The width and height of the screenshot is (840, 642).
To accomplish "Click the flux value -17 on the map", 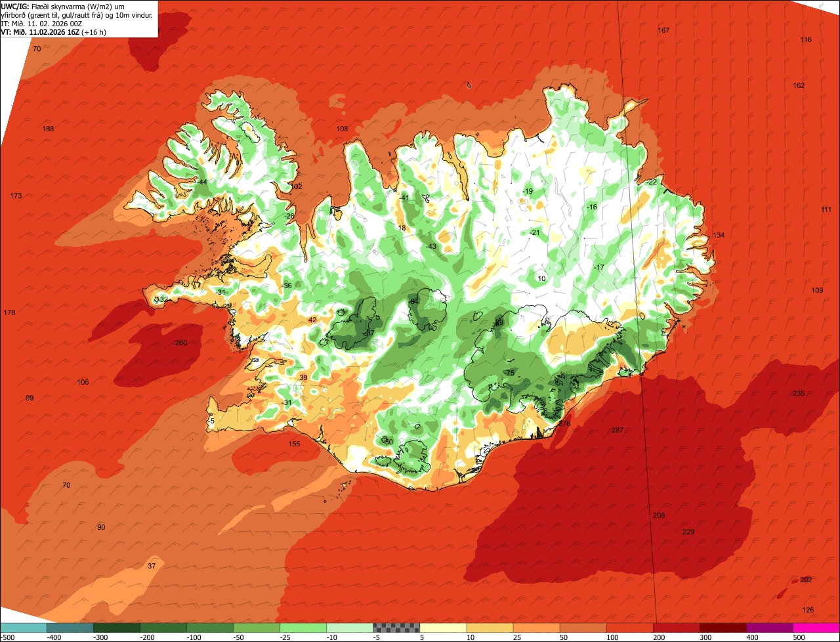I will (x=598, y=268).
